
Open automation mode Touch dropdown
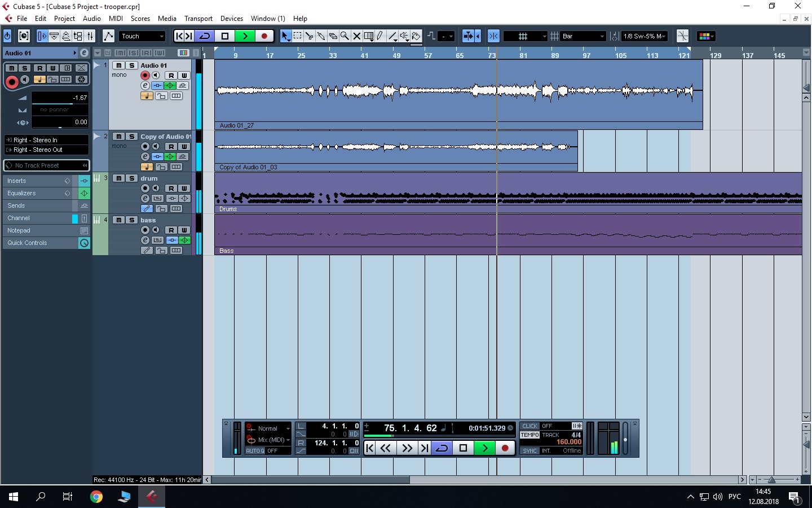pyautogui.click(x=142, y=36)
